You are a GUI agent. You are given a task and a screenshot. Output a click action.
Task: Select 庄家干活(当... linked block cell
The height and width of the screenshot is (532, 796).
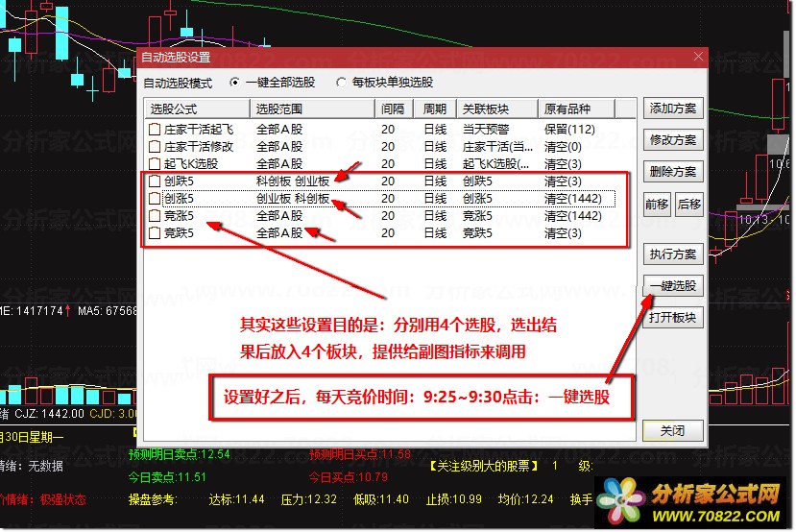tap(497, 147)
